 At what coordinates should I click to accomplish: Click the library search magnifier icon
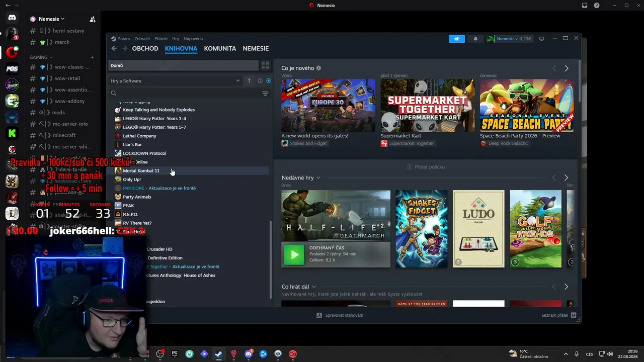tap(114, 94)
